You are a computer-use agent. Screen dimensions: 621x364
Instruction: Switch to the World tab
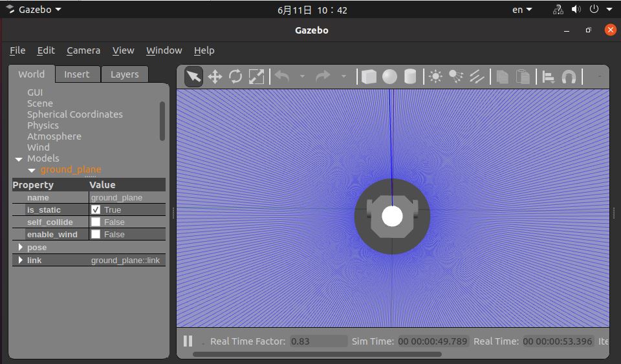click(x=31, y=74)
